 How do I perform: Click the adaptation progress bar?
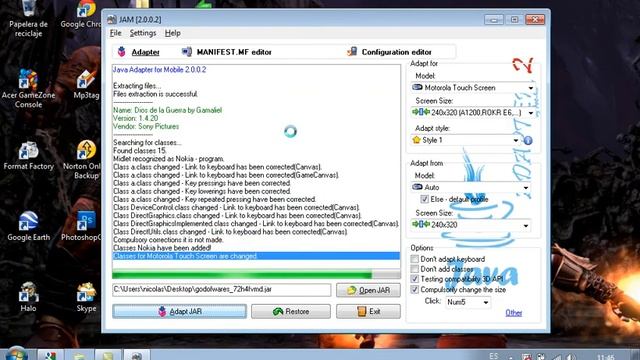pos(256,274)
